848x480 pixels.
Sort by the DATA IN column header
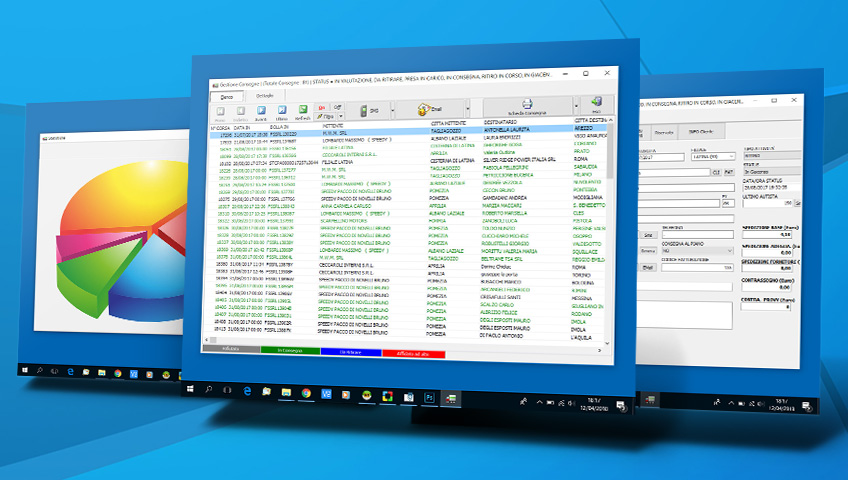(242, 128)
